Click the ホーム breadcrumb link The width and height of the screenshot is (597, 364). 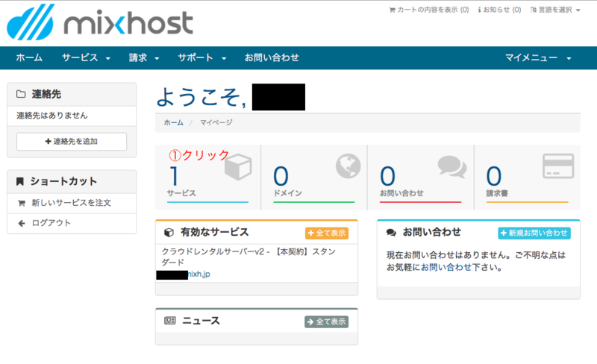click(x=174, y=122)
